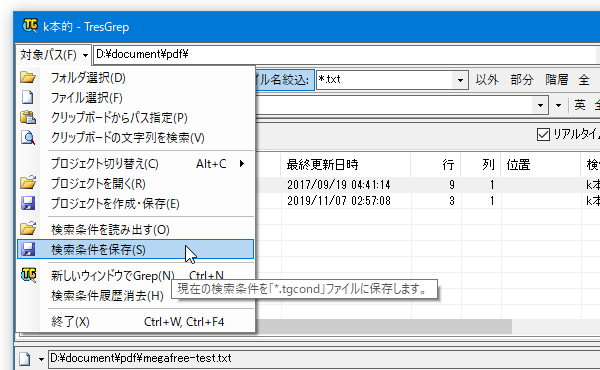Expand the *.txt file name filter dropdown
This screenshot has height=370, width=600.
tap(460, 80)
